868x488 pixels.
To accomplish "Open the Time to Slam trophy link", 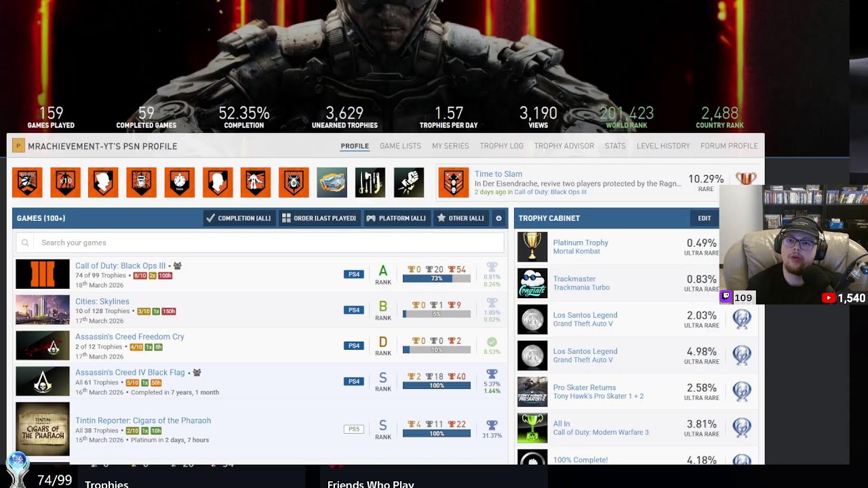I will pos(498,174).
